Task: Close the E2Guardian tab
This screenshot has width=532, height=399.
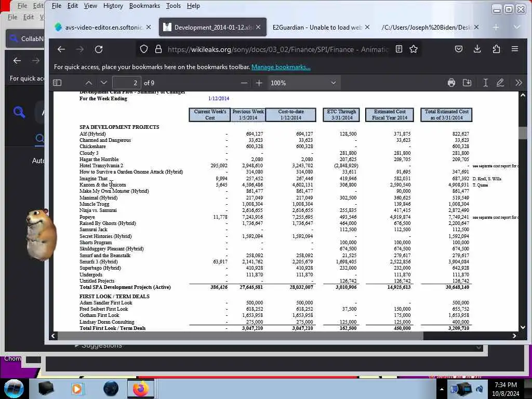Action: pos(367,27)
